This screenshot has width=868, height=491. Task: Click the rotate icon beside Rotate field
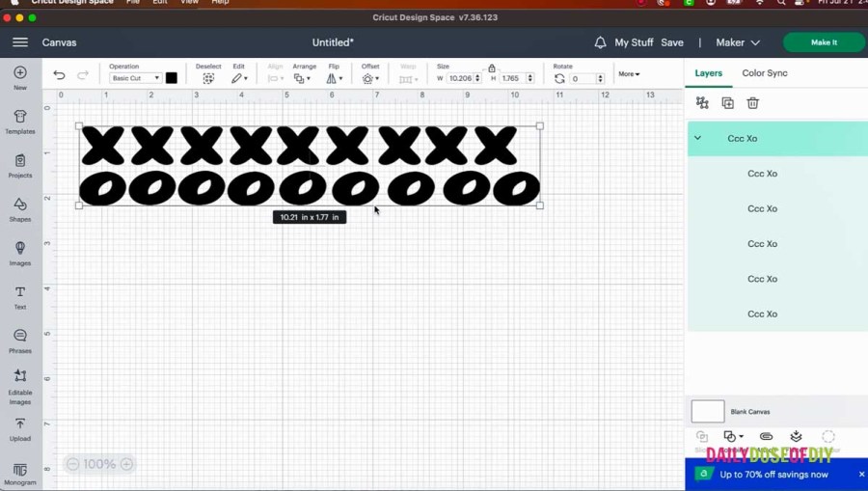[559, 78]
